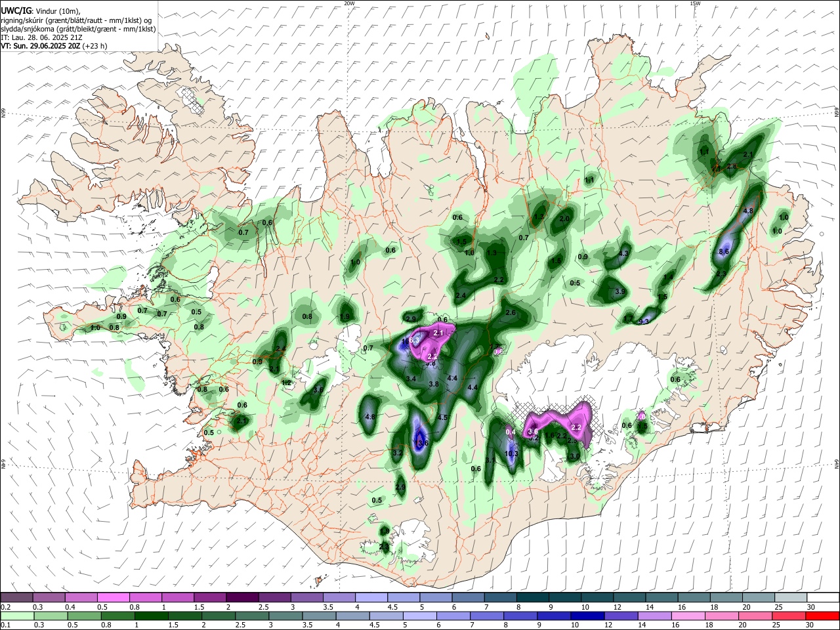Screen dimensions: 840x630
Task: Click the 0.2 label on snow scale
Action: (x=5, y=606)
